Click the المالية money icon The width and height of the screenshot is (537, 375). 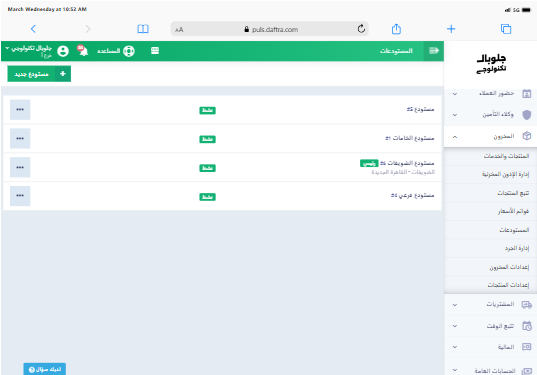pyautogui.click(x=527, y=347)
